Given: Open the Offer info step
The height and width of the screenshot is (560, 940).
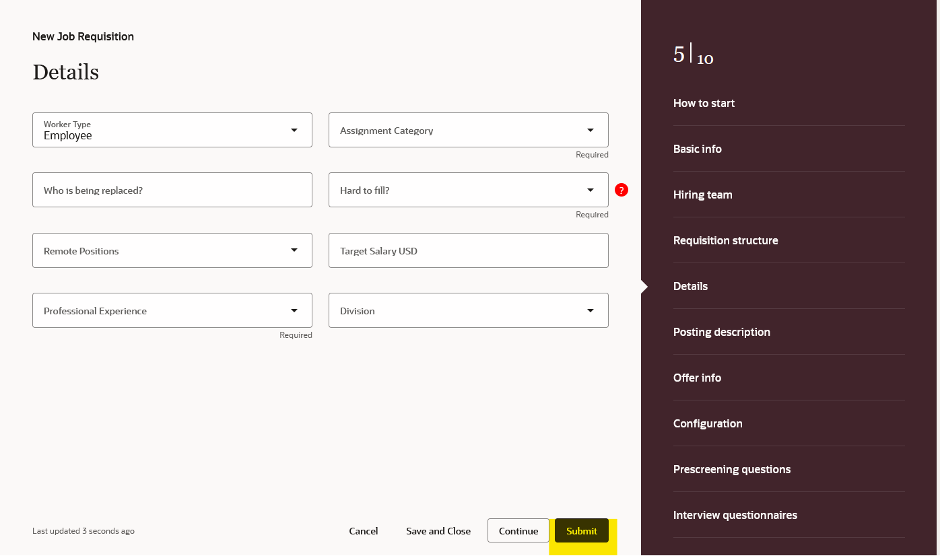Looking at the screenshot, I should click(x=697, y=378).
